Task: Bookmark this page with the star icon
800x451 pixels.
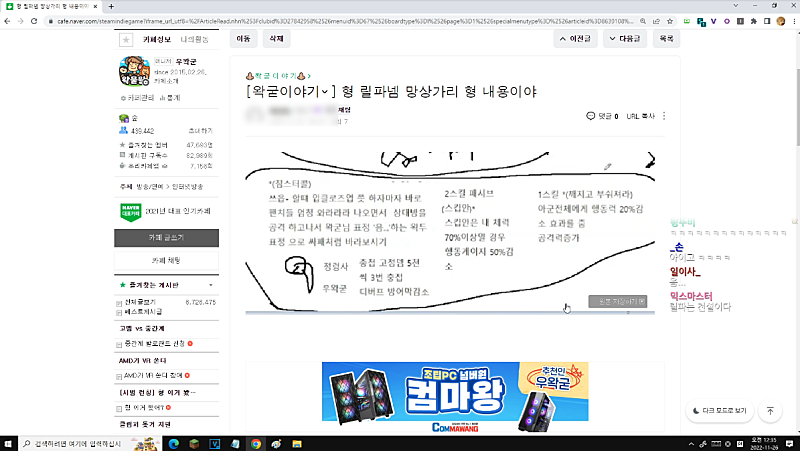Action: 670,21
